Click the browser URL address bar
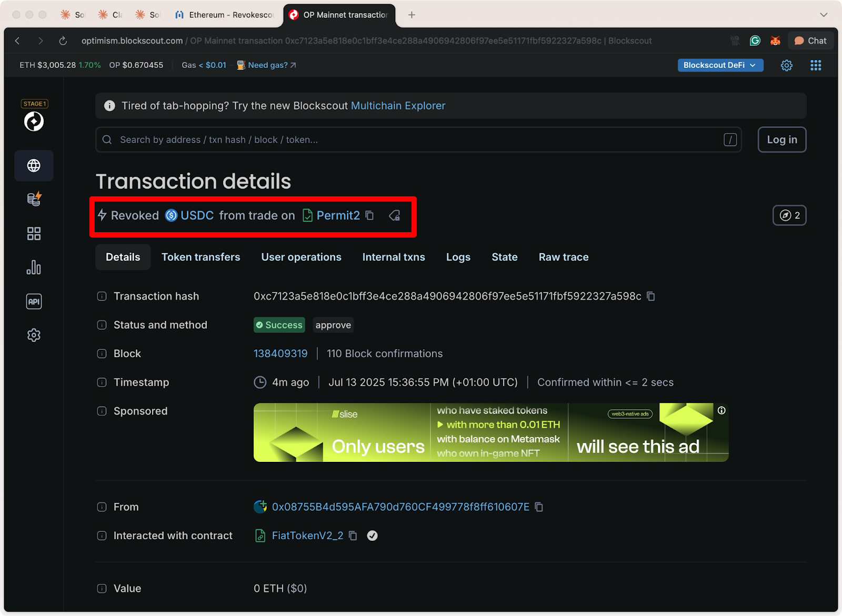This screenshot has width=842, height=616. coord(366,41)
